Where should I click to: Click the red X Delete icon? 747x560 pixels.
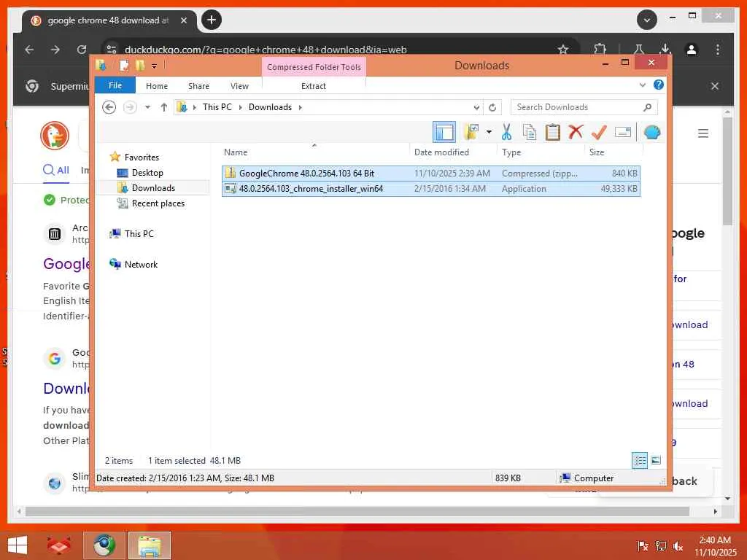576,131
